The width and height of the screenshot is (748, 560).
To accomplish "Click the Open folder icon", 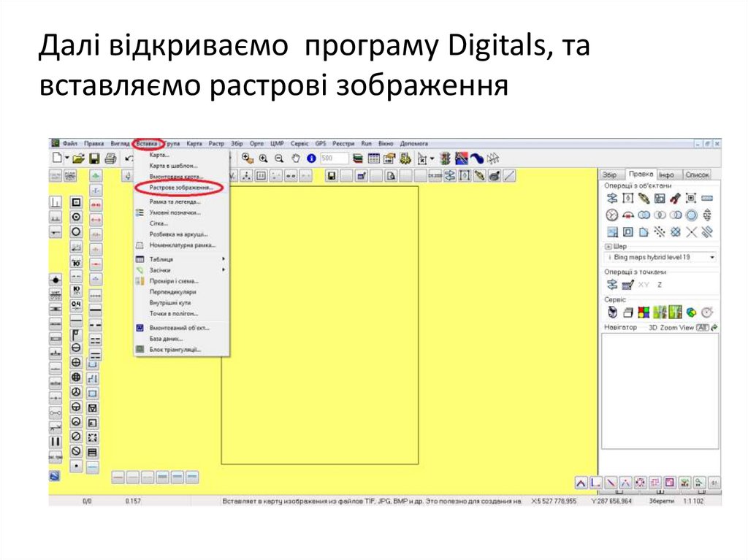I will [x=79, y=158].
